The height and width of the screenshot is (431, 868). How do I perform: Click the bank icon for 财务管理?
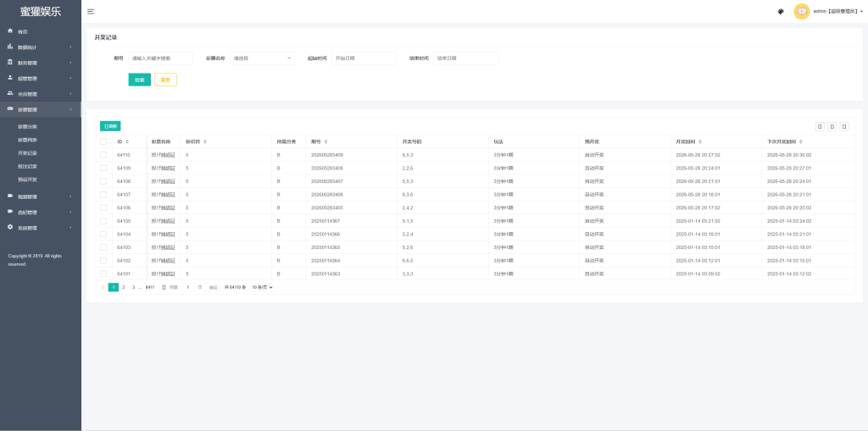pos(10,62)
